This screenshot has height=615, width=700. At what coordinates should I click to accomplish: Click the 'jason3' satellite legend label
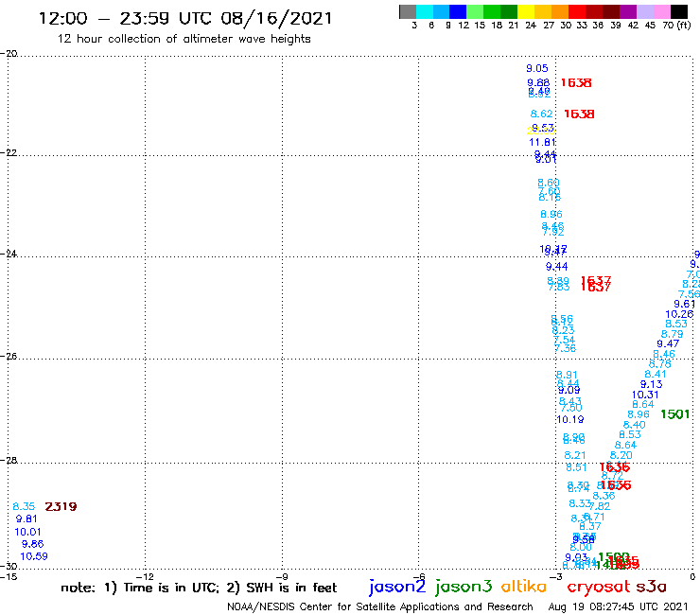click(x=464, y=587)
